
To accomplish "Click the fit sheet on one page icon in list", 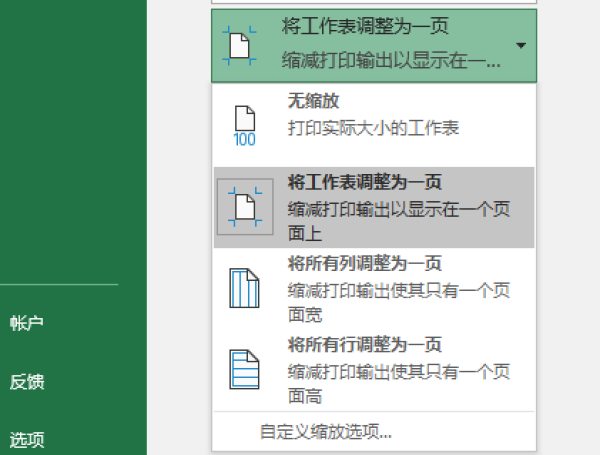I will (x=245, y=207).
